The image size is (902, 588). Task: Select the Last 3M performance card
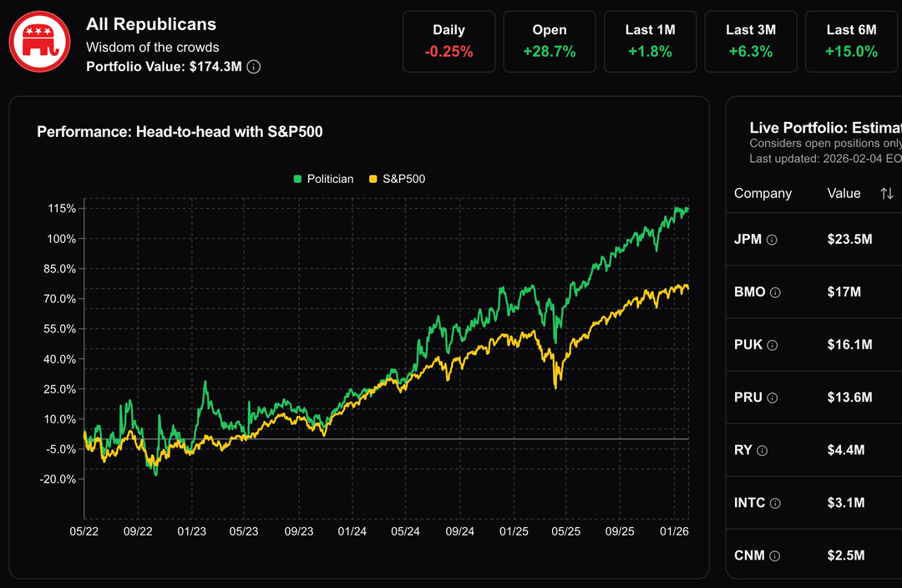pyautogui.click(x=751, y=41)
